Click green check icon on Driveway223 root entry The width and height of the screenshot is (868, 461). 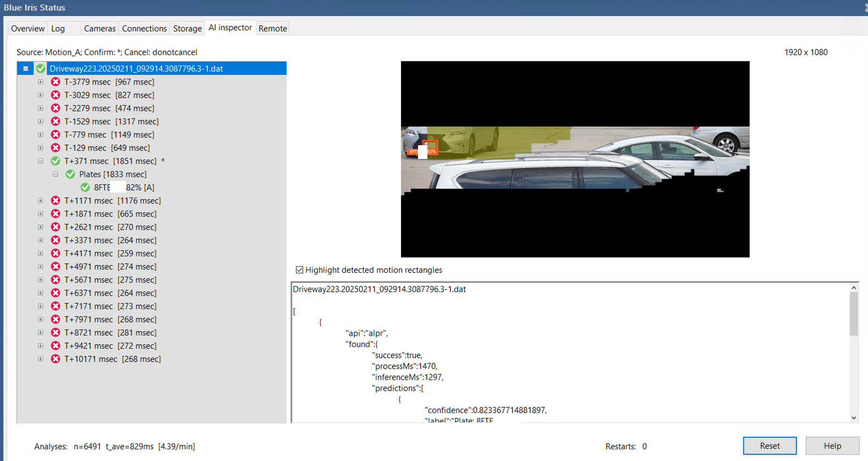[41, 69]
